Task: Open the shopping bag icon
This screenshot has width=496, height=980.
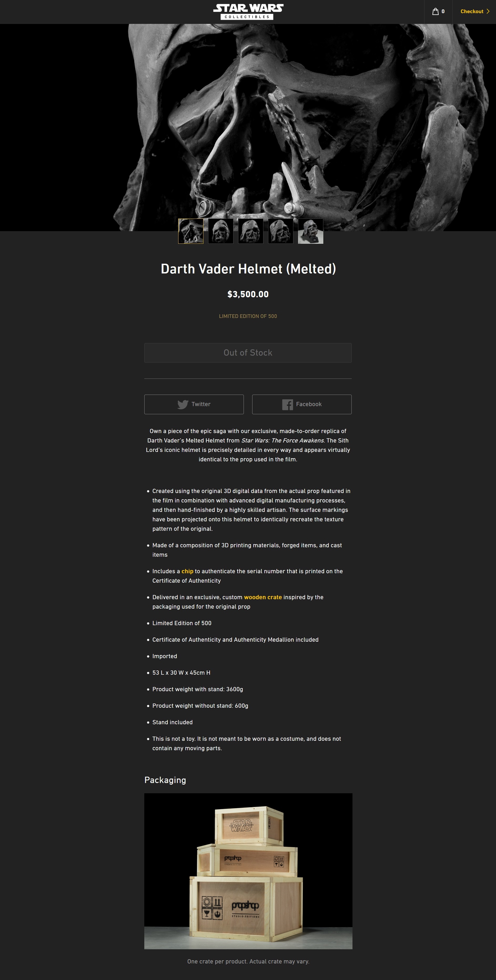Action: [436, 11]
